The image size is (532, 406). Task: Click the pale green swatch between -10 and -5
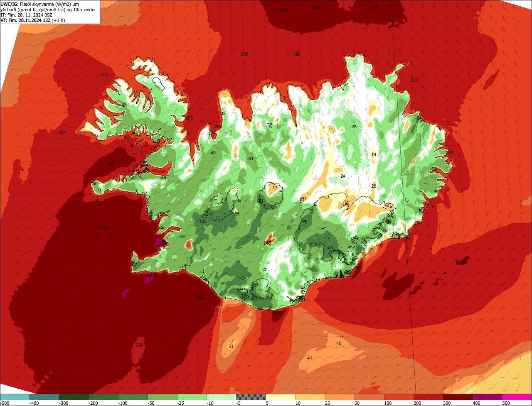pos(221,397)
